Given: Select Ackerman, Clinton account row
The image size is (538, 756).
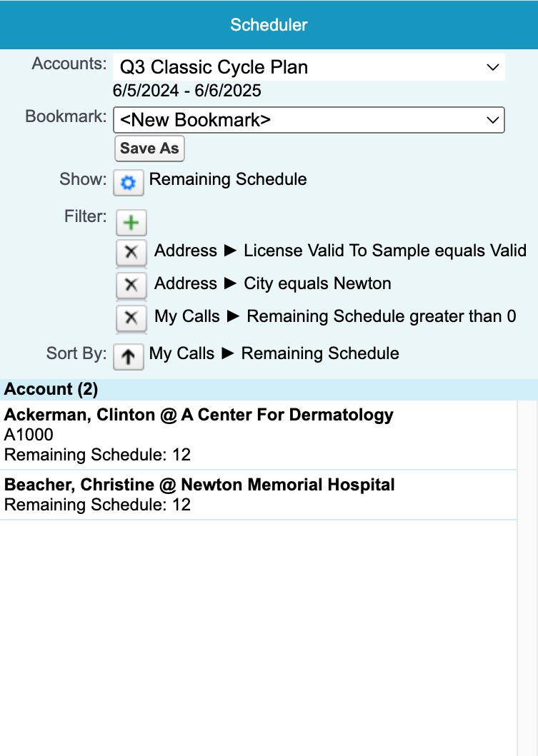Looking at the screenshot, I should [199, 415].
